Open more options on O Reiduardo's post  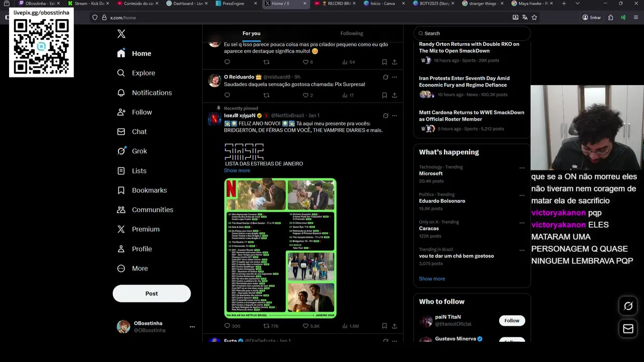point(394,77)
